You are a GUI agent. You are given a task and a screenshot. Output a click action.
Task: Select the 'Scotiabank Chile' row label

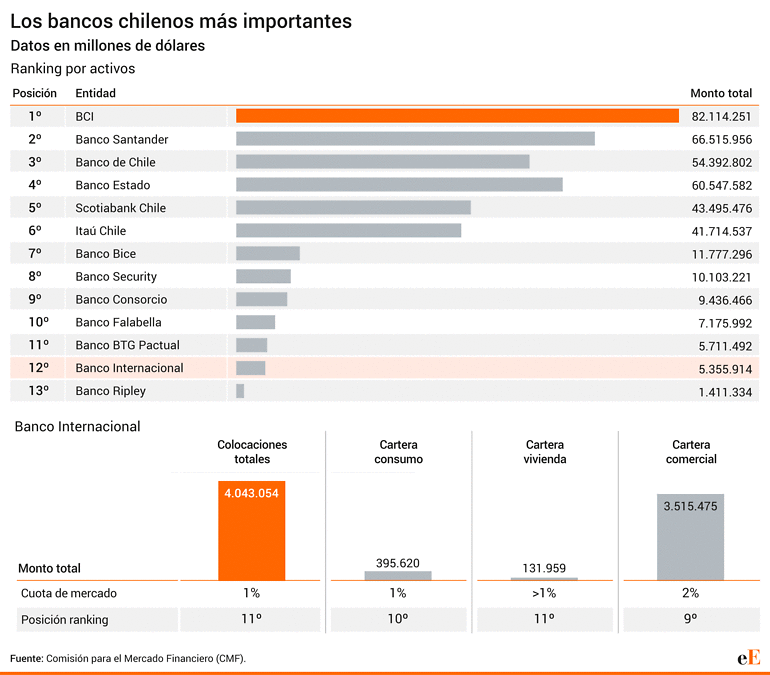click(x=121, y=208)
